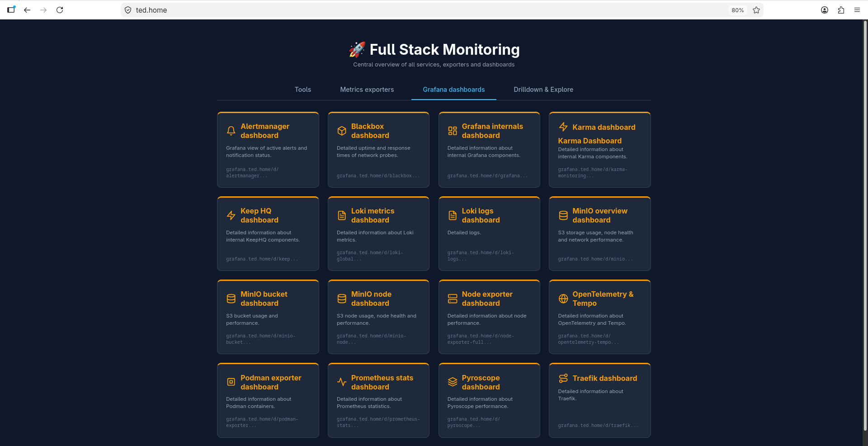Open the Drilldown & Explore tab

click(543, 90)
